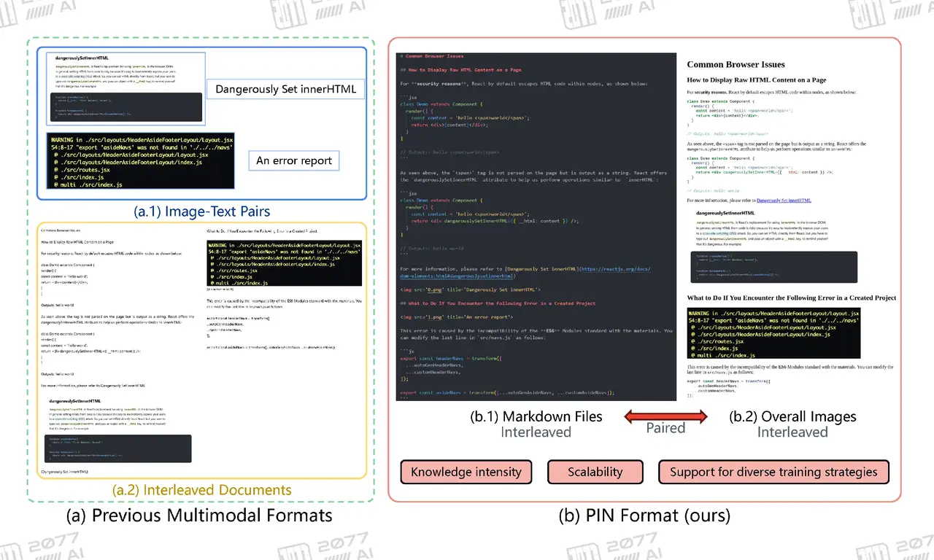Click the '(a.2) Interleaved Documents' caption
This screenshot has width=934, height=560.
202,490
